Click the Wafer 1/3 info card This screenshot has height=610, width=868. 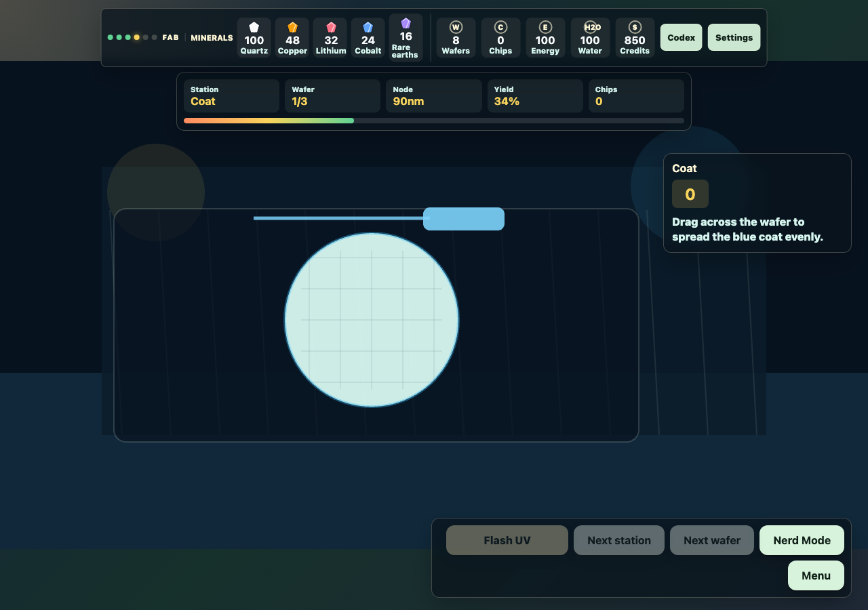click(x=333, y=96)
